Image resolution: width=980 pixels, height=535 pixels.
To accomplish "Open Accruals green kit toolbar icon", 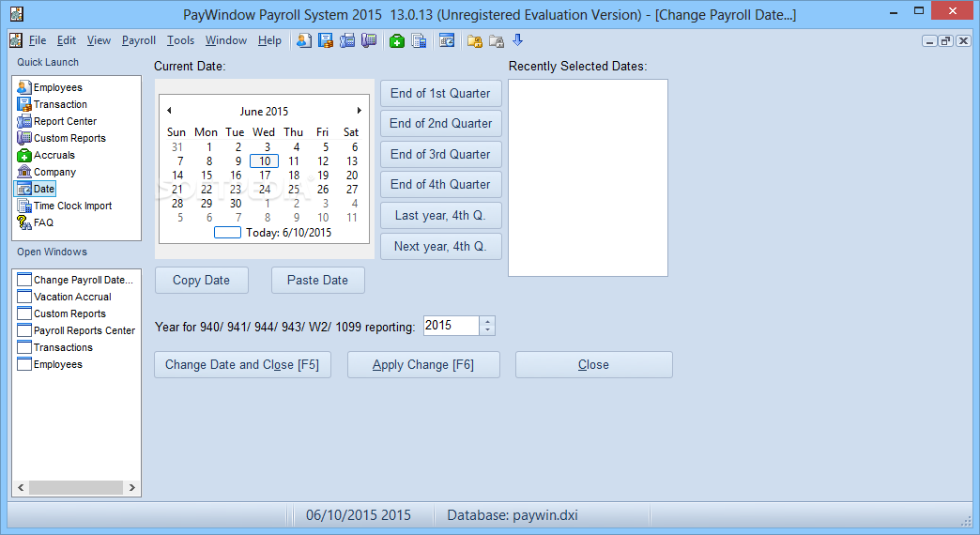I will click(397, 41).
